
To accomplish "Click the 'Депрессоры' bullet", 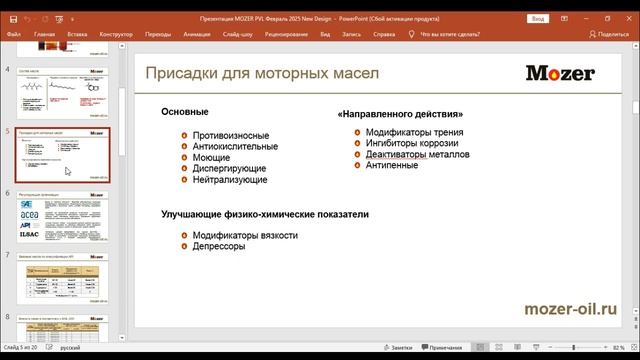I will (x=219, y=247).
